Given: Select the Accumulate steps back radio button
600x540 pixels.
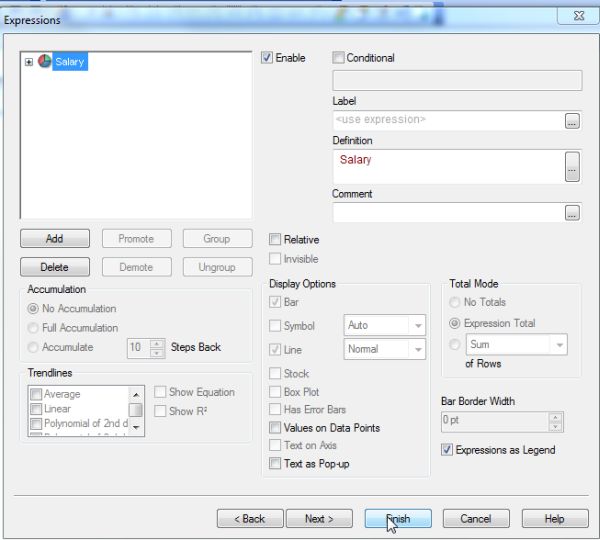Looking at the screenshot, I should tap(33, 347).
